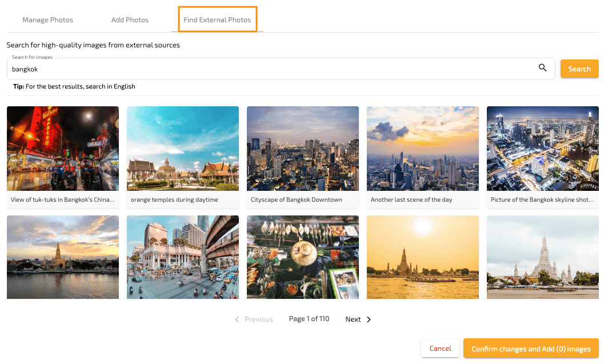Click the Next page chevron arrow

point(369,319)
